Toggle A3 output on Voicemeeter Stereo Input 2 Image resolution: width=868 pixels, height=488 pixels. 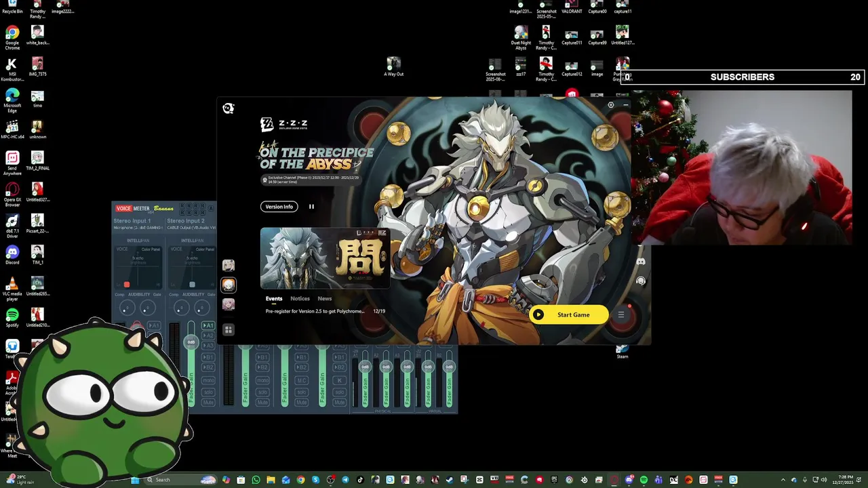[x=208, y=346]
